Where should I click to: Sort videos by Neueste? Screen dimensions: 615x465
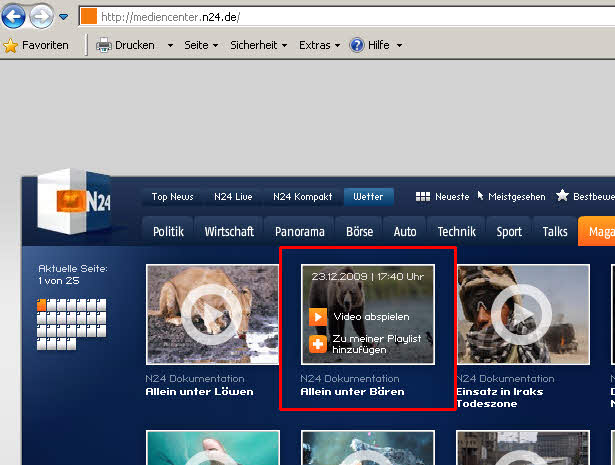(452, 197)
